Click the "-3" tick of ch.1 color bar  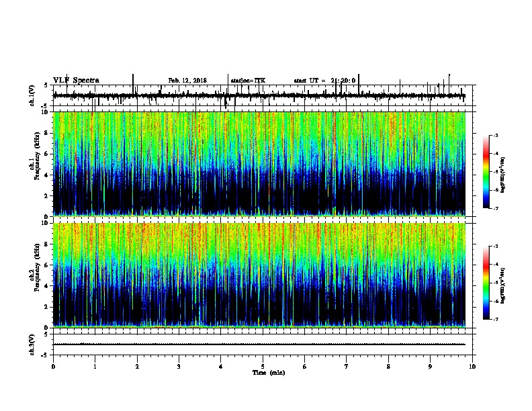tap(496, 135)
